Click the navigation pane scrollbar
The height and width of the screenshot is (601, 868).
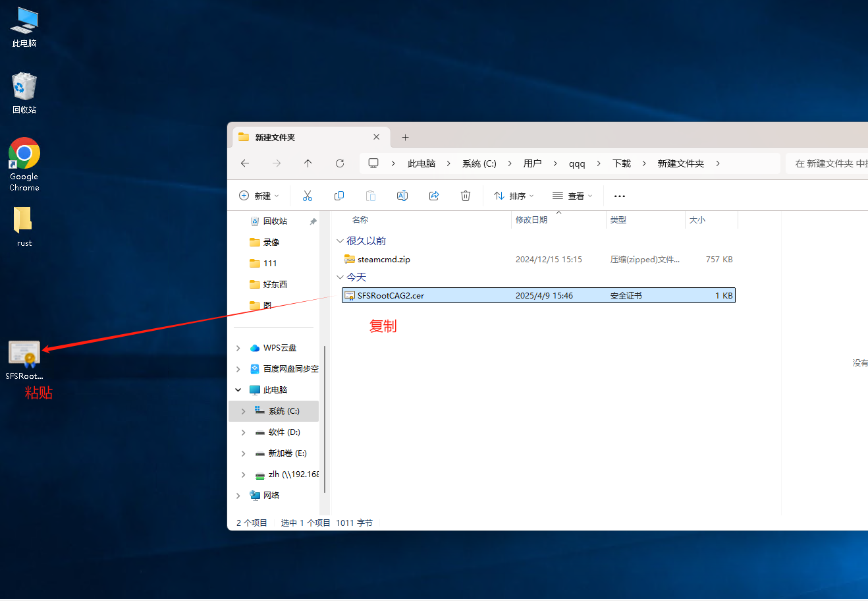pos(325,419)
